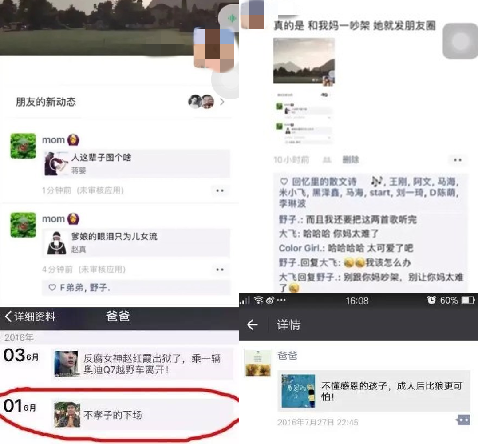Delete the post via 删除

[351, 159]
